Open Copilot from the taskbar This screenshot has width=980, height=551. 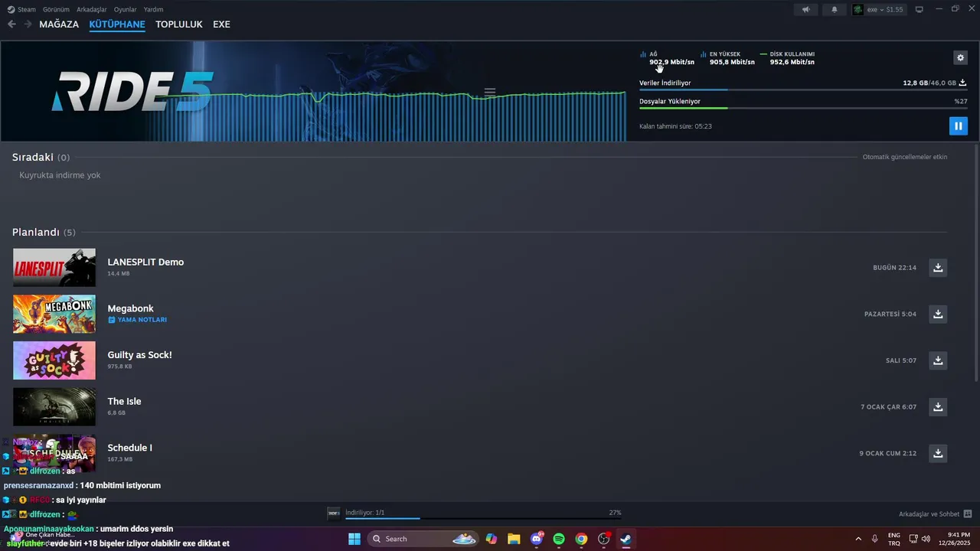pyautogui.click(x=492, y=539)
